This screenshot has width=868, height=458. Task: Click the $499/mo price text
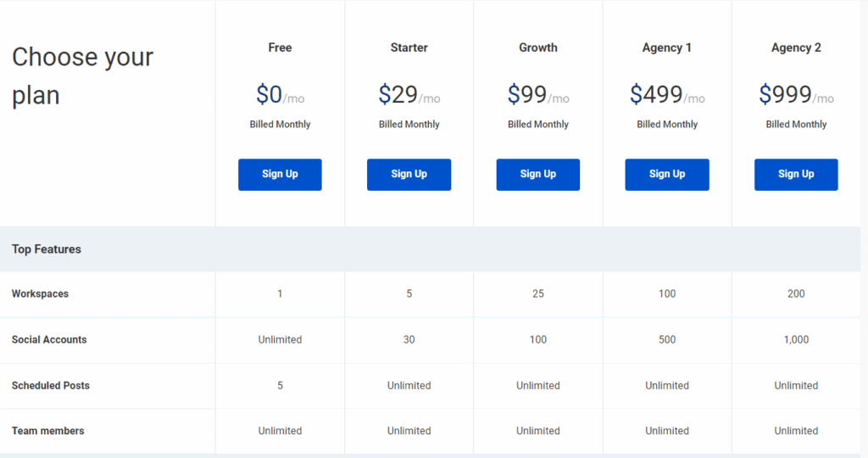667,95
